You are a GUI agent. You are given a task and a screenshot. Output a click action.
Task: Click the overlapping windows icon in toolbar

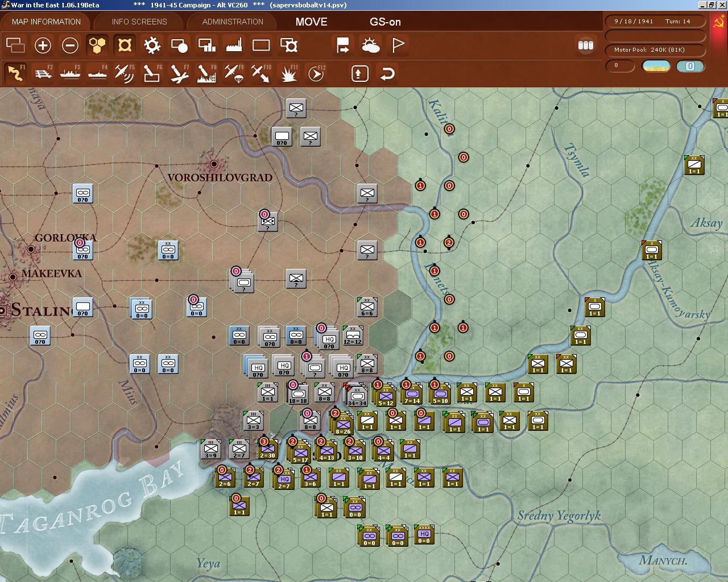15,45
